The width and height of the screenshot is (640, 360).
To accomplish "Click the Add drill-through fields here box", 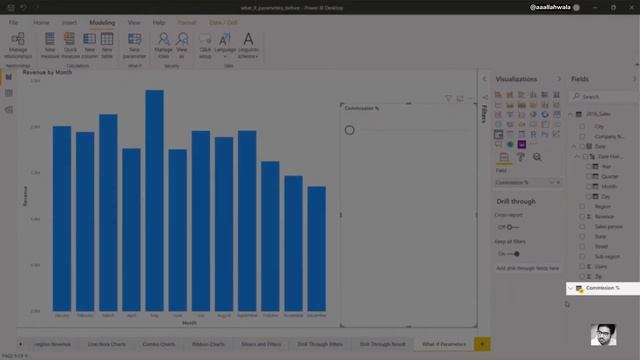I will point(527,268).
